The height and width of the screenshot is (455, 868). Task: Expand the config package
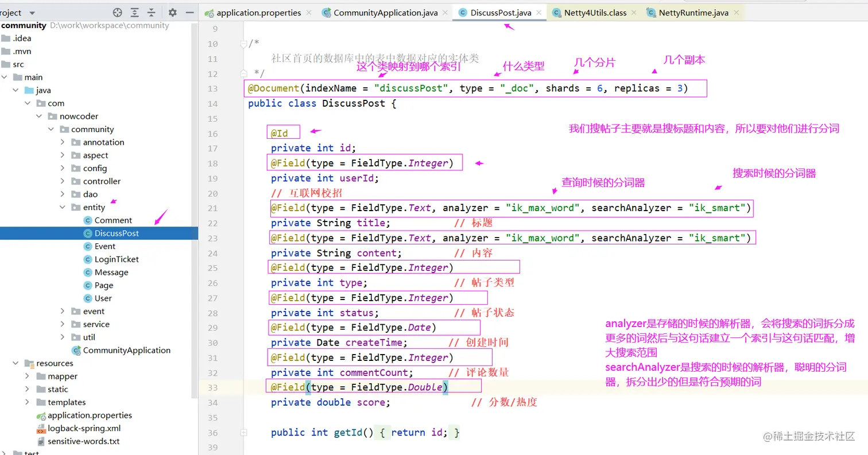click(x=63, y=169)
